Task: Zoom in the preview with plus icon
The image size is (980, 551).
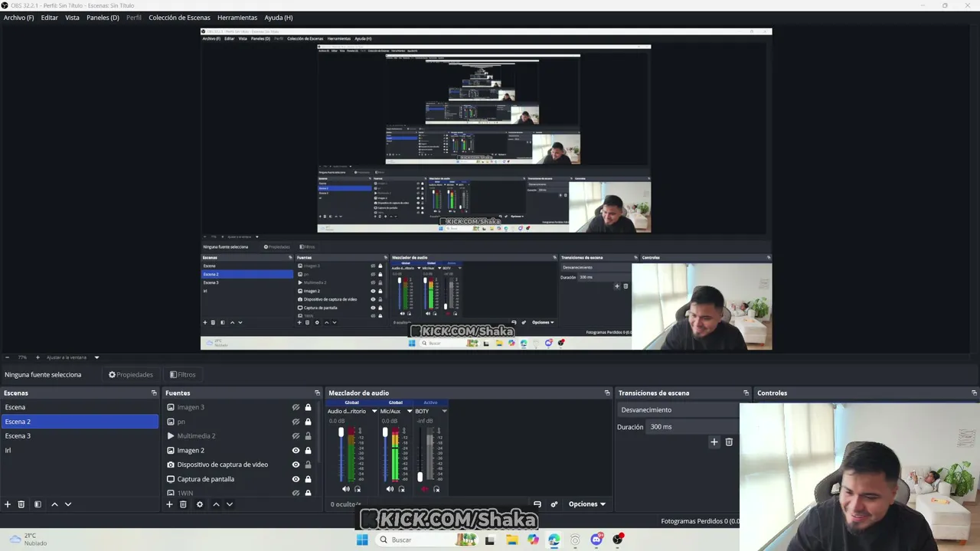Action: pyautogui.click(x=38, y=357)
